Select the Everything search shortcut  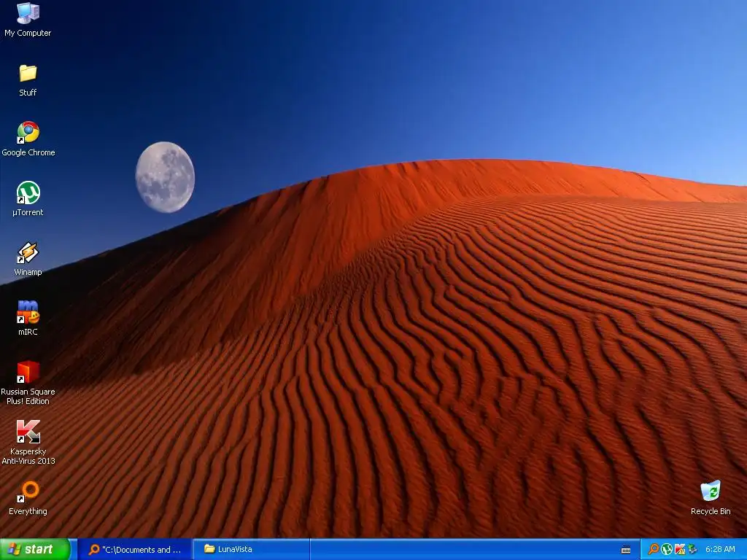[28, 499]
